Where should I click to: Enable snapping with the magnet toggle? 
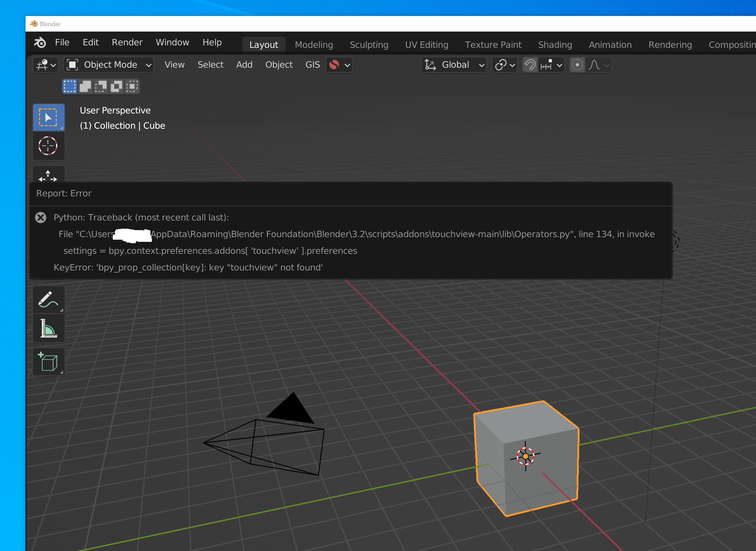[x=530, y=65]
